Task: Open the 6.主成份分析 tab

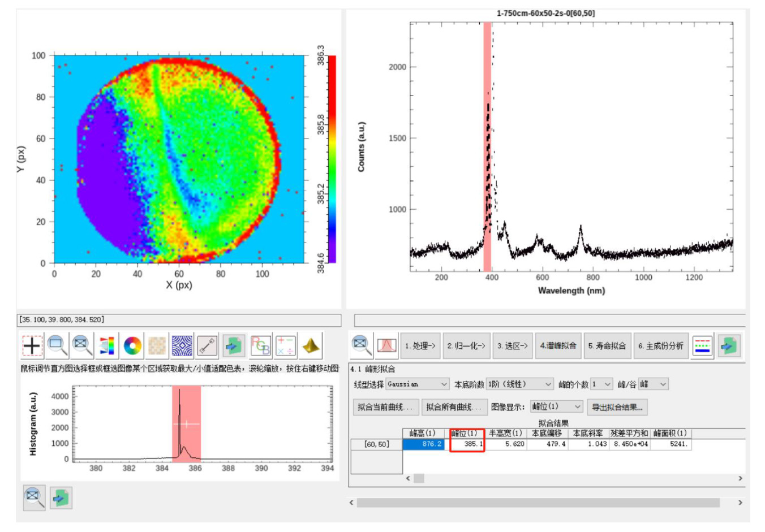Action: [660, 345]
